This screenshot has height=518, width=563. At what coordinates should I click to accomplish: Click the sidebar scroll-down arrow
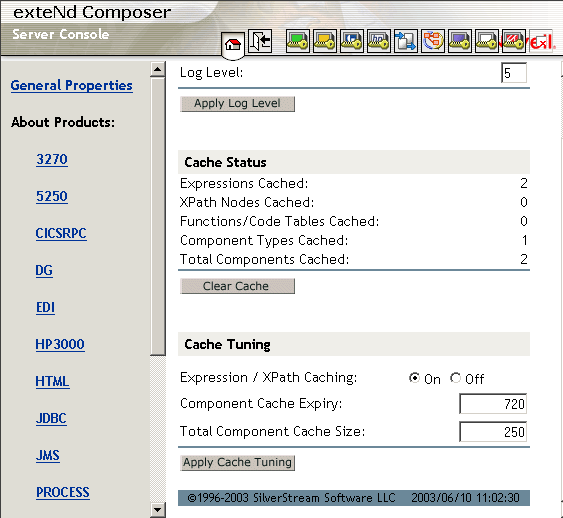pos(157,510)
